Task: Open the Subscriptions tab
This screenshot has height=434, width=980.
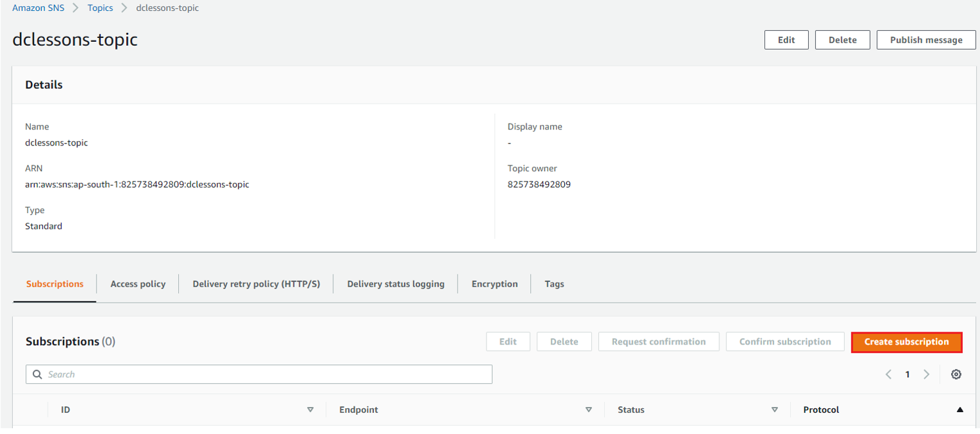Action: click(x=55, y=284)
